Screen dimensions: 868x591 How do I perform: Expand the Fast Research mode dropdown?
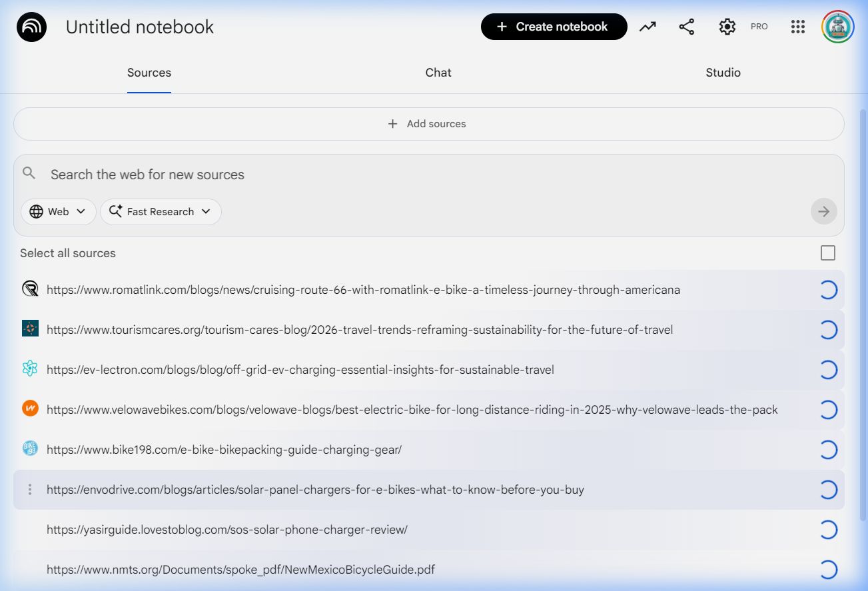click(x=161, y=211)
